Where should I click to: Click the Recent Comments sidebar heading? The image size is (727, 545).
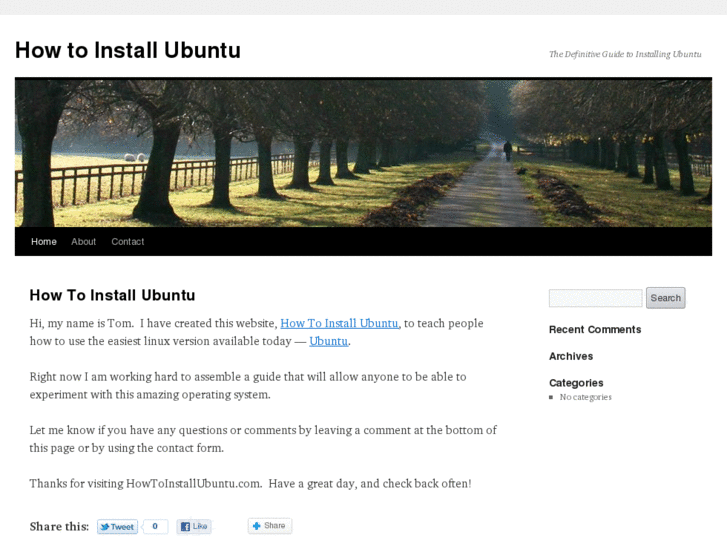tap(595, 329)
